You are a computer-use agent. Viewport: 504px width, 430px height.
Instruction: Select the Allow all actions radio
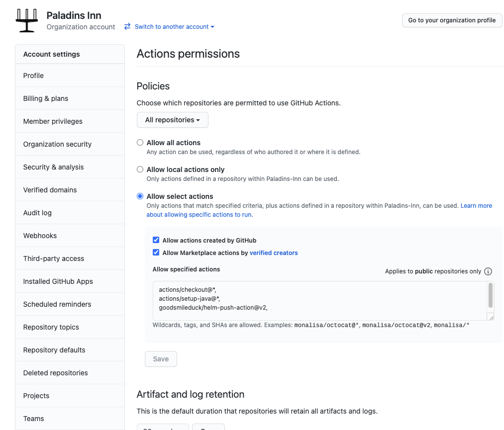pos(140,143)
